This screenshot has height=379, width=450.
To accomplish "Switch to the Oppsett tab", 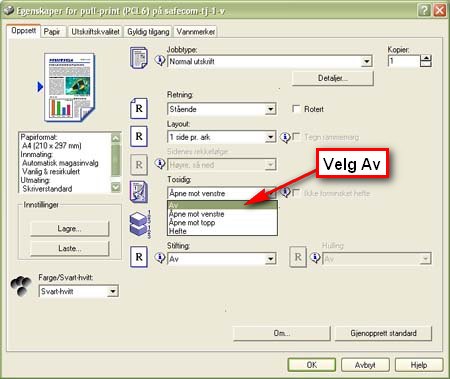I will 23,31.
